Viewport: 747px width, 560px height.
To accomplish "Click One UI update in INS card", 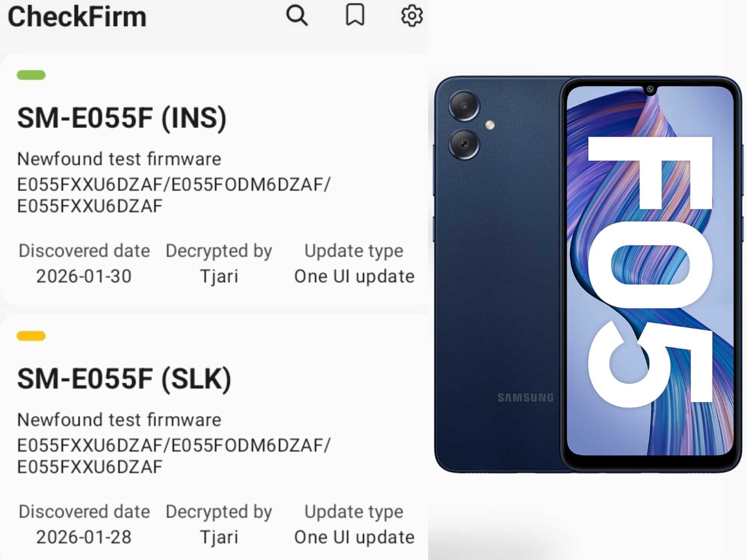I will 354,276.
